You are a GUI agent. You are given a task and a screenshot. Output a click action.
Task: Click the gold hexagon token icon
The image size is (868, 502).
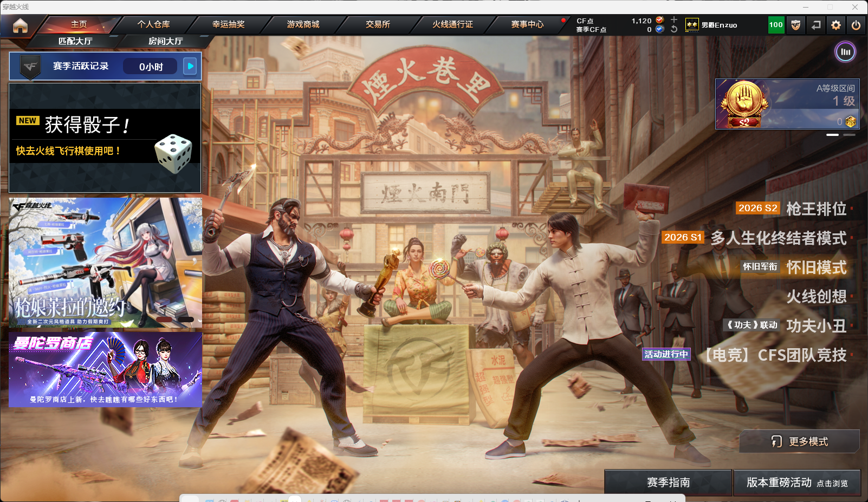tap(851, 122)
